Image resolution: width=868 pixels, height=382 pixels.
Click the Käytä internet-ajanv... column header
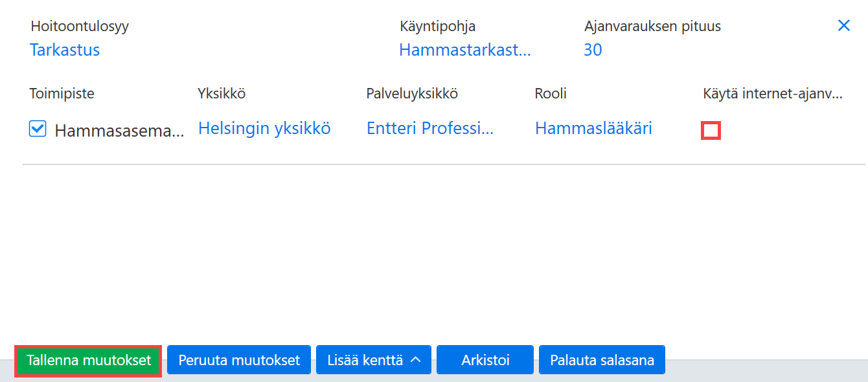point(773,94)
